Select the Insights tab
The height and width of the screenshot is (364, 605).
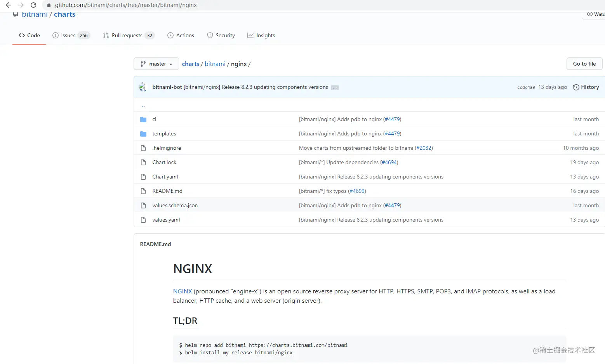pyautogui.click(x=261, y=35)
